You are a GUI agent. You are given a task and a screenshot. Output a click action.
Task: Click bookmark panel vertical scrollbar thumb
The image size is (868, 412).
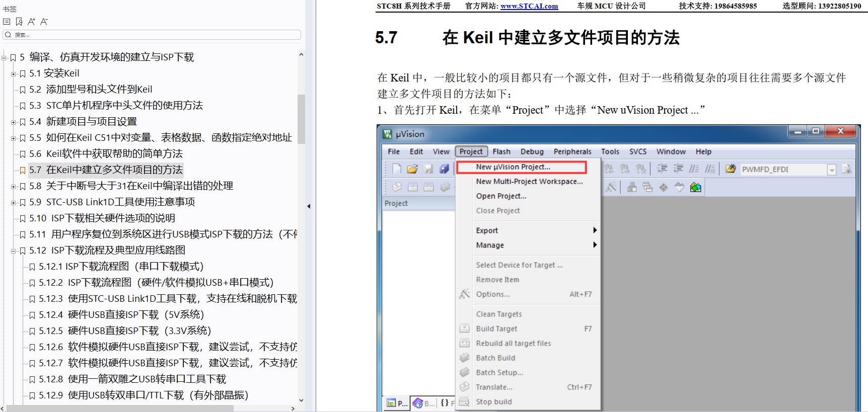[302, 119]
